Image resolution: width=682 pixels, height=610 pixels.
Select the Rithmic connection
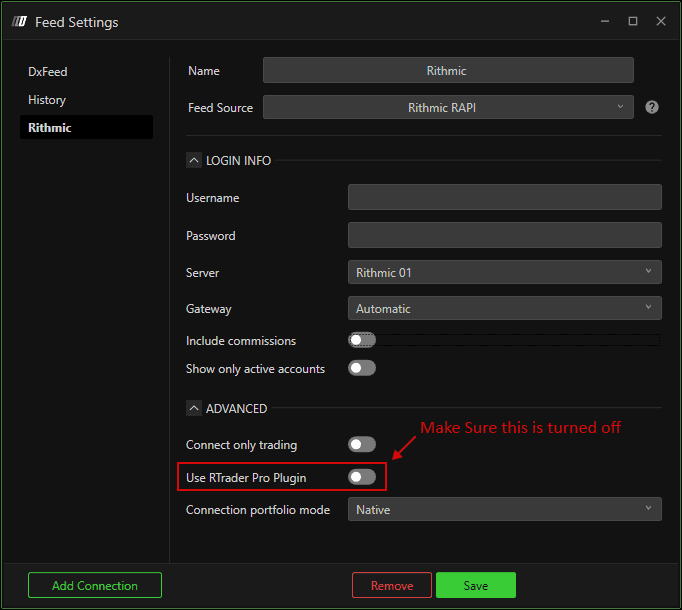pyautogui.click(x=86, y=127)
